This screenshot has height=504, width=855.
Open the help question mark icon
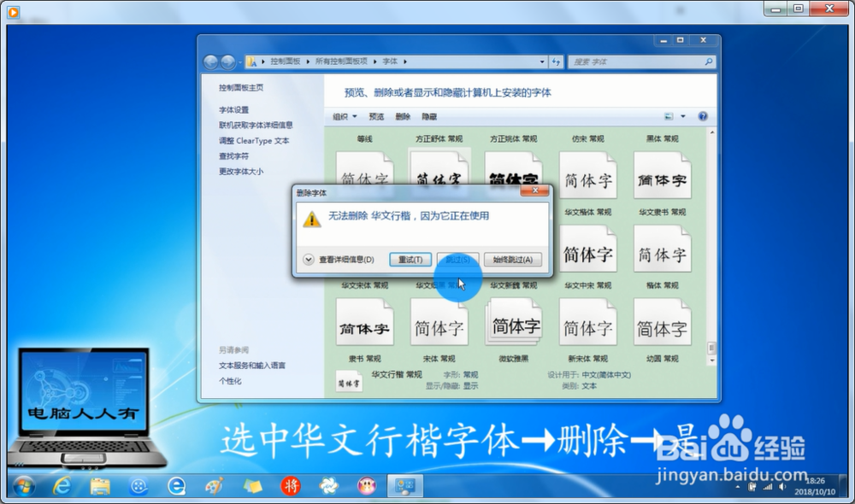pos(703,116)
